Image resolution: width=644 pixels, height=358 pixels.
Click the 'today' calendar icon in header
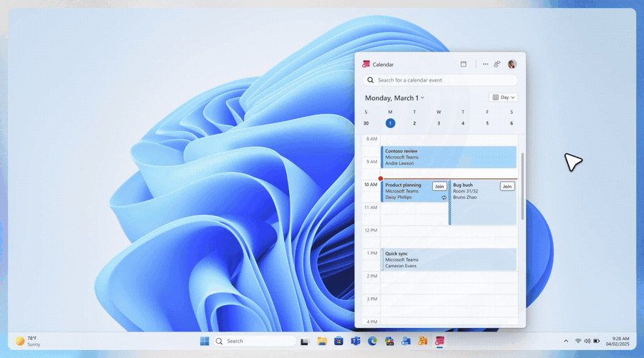[463, 64]
